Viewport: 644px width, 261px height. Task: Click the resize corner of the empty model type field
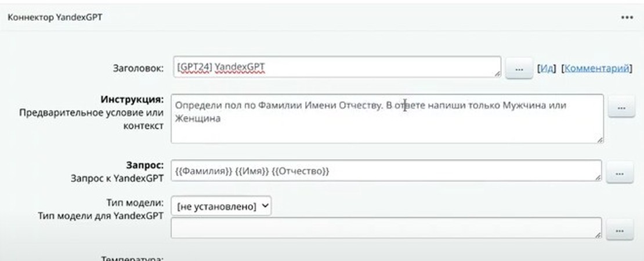598,235
